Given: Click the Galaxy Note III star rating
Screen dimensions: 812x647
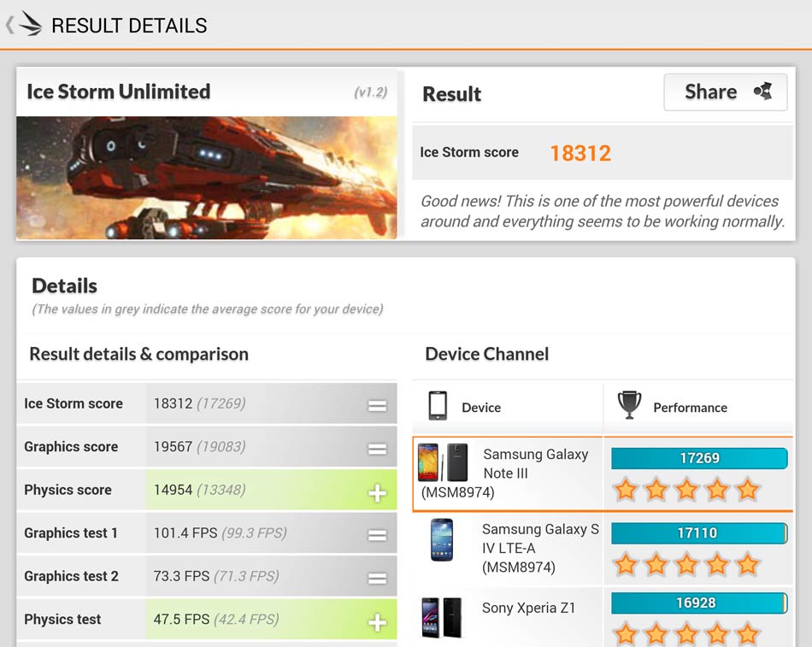Looking at the screenshot, I should click(686, 490).
